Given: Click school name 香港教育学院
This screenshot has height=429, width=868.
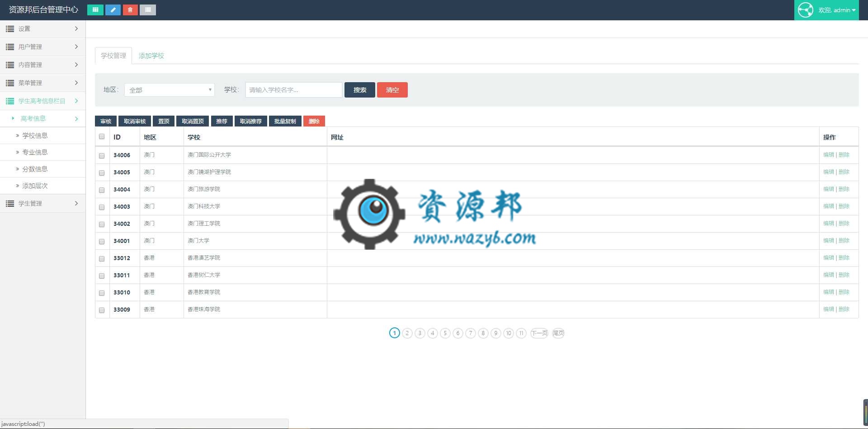Looking at the screenshot, I should 204,292.
